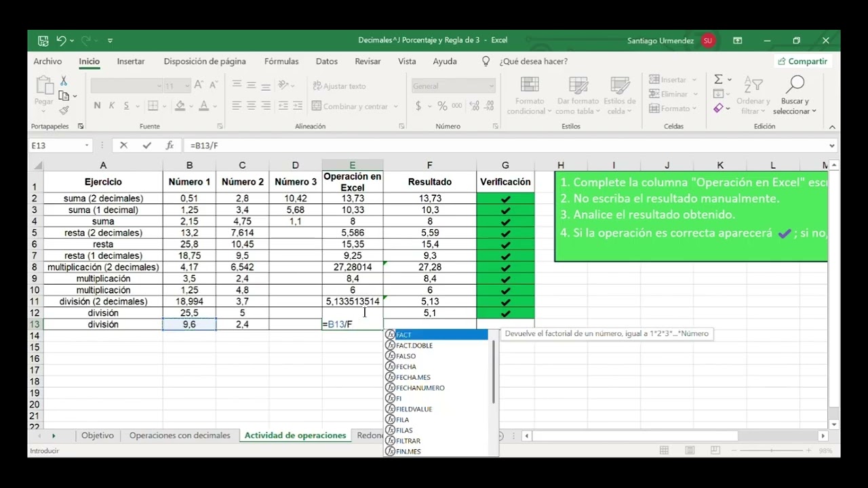Open the General number format dropdown
Image resolution: width=868 pixels, height=488 pixels.
point(491,86)
